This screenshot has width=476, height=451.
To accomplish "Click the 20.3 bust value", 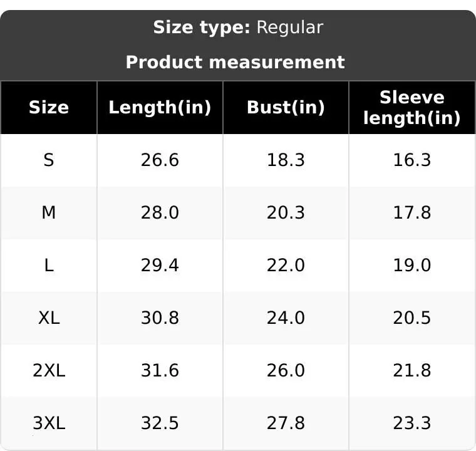I will 286,213.
